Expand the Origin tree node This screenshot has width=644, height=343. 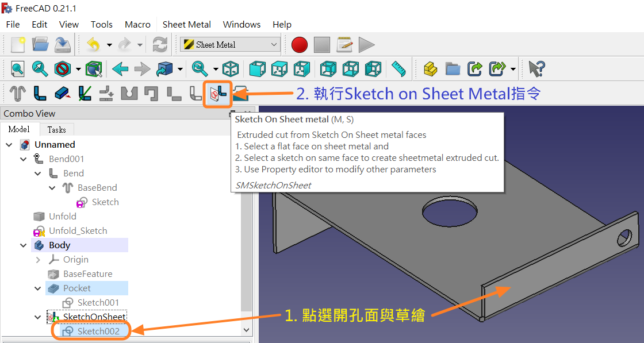(x=38, y=260)
